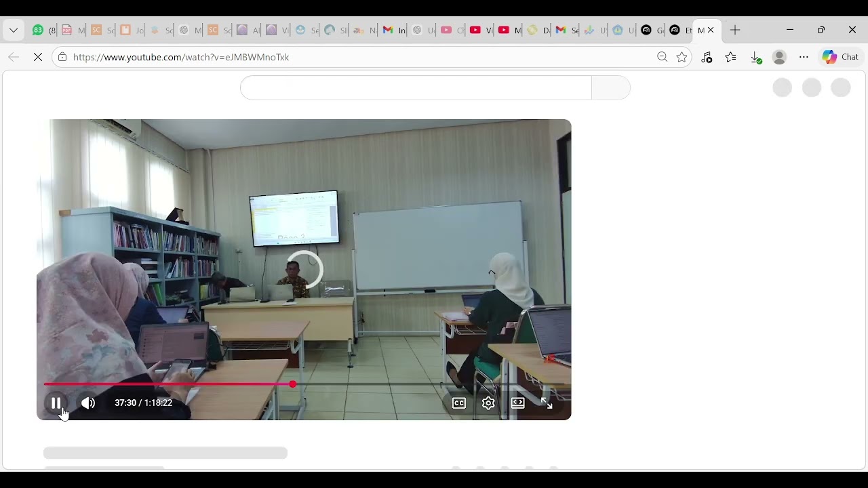This screenshot has width=868, height=488.
Task: Open the media control music note icon
Action: coord(707,57)
